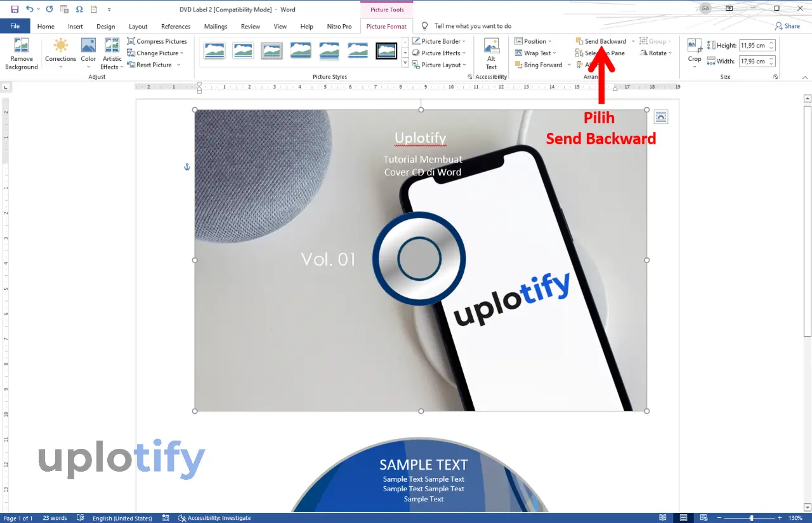Switch to Read Mode view
Viewport: 812px width, 523px height.
[663, 517]
